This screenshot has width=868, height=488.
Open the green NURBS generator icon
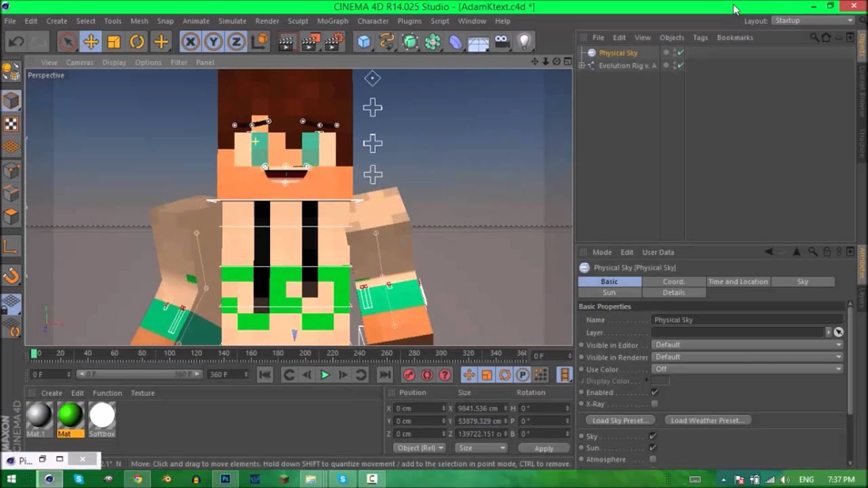410,42
